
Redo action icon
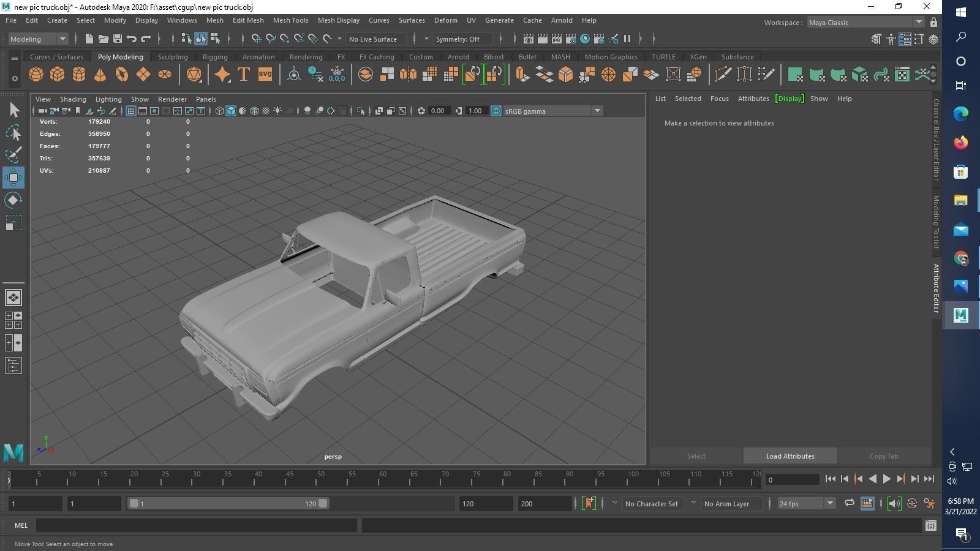146,39
